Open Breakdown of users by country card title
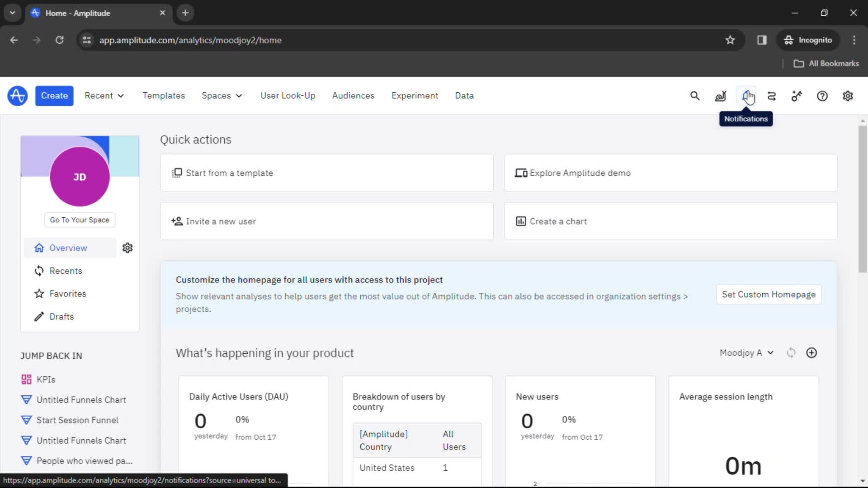Viewport: 868px width, 488px height. click(399, 402)
